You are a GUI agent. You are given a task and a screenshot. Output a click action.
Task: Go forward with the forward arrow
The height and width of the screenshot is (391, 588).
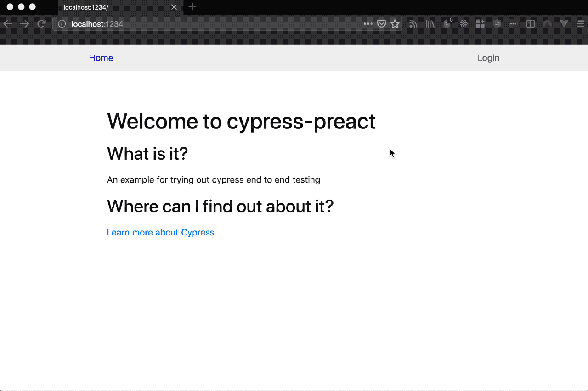pos(24,24)
